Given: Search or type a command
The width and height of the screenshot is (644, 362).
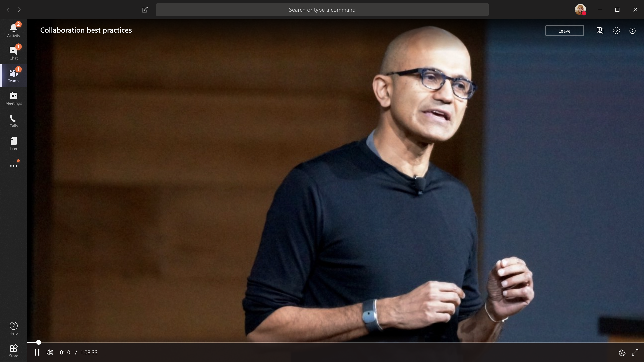Looking at the screenshot, I should coord(322,10).
